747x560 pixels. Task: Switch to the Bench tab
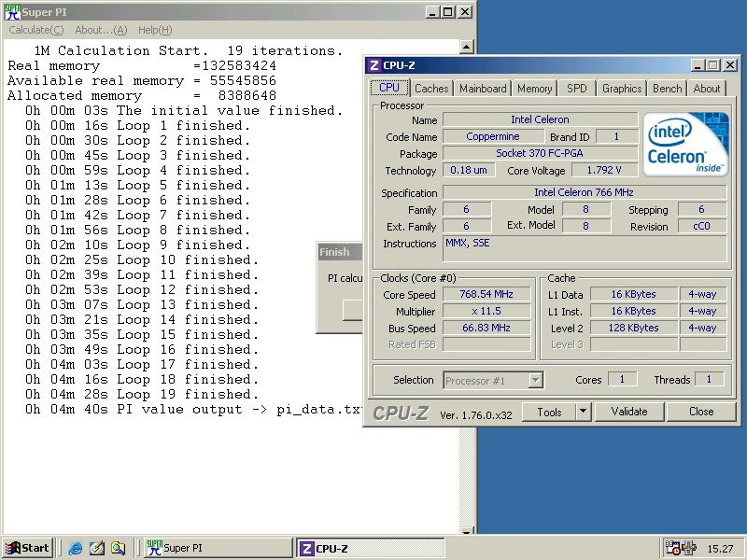pos(667,89)
